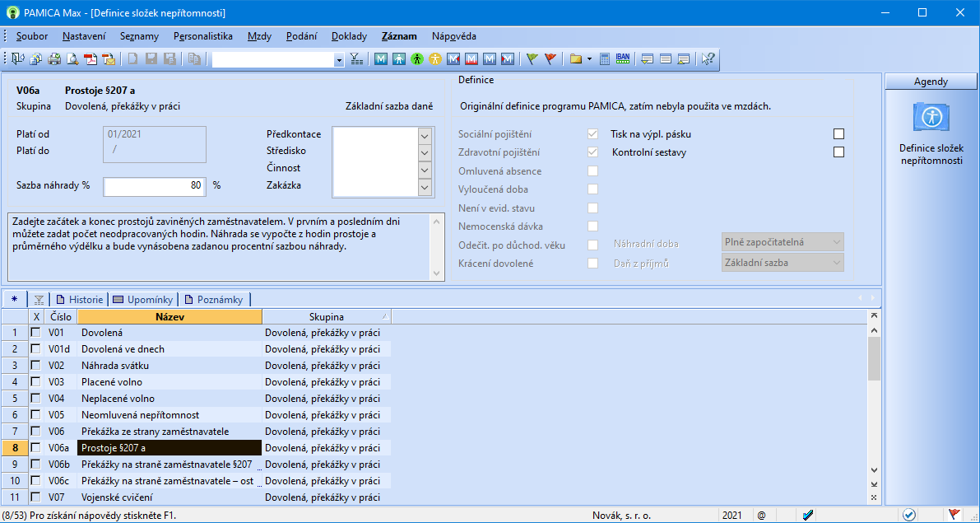980x523 pixels.
Task: Click the context help pointer icon
Action: pyautogui.click(x=708, y=58)
